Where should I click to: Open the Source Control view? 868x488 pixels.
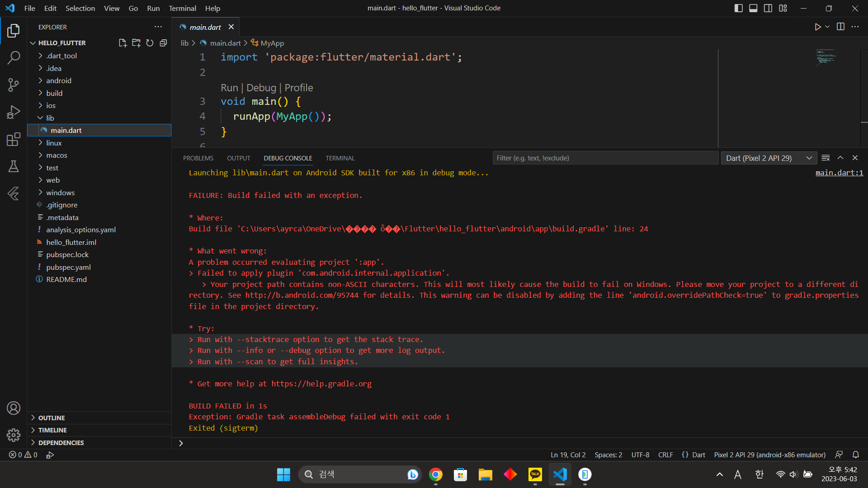[14, 84]
